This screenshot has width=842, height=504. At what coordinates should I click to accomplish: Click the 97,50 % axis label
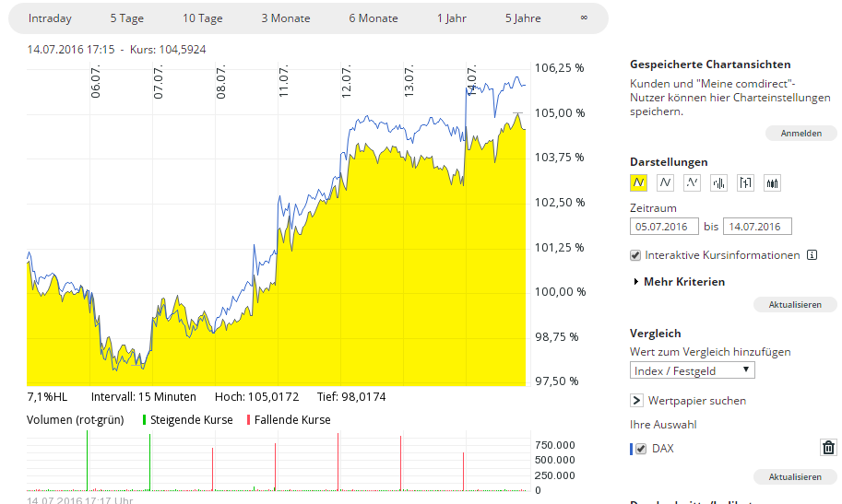pos(556,381)
